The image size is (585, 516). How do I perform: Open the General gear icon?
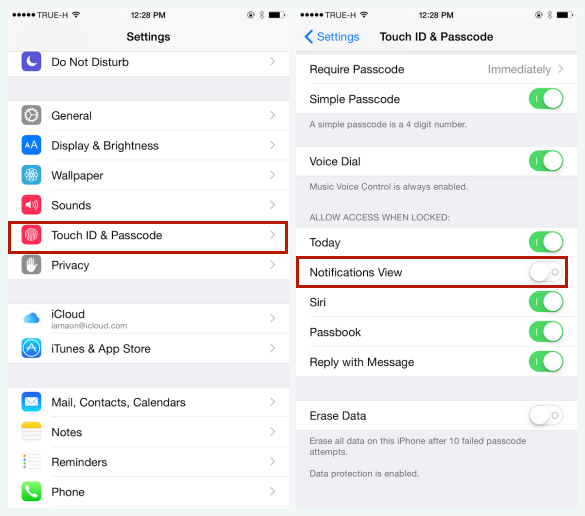[31, 115]
